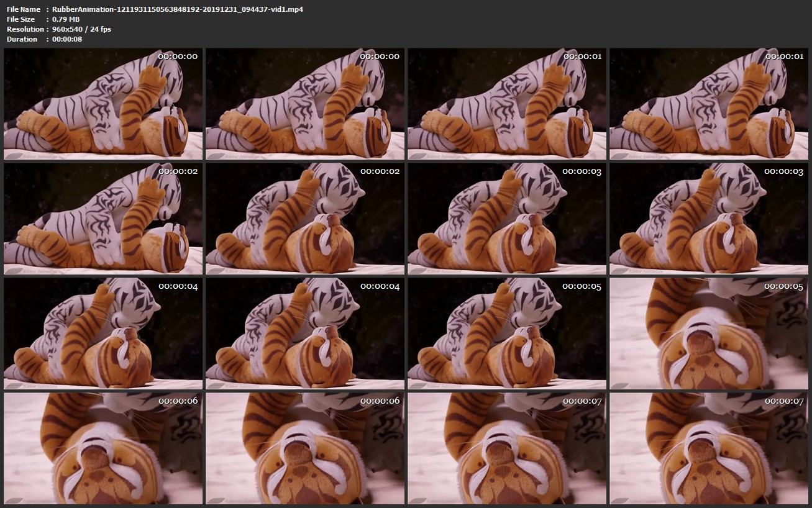Open the first thumbnail stamped 00:00:06
This screenshot has height=508, width=812.
pyautogui.click(x=103, y=448)
